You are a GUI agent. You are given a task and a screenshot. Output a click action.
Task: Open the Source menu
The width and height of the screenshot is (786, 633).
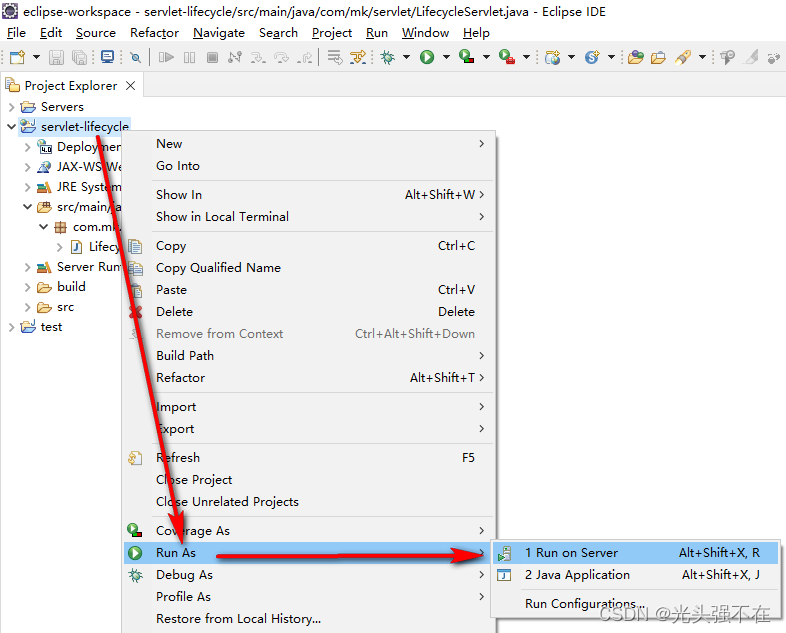(96, 33)
